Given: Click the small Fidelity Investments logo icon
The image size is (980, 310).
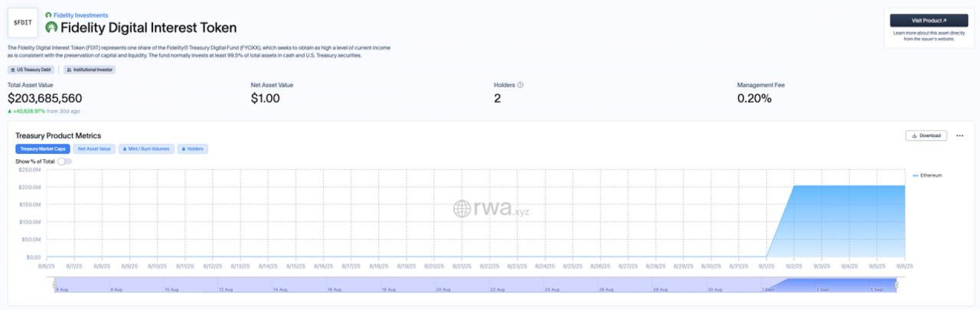Looking at the screenshot, I should (48, 15).
